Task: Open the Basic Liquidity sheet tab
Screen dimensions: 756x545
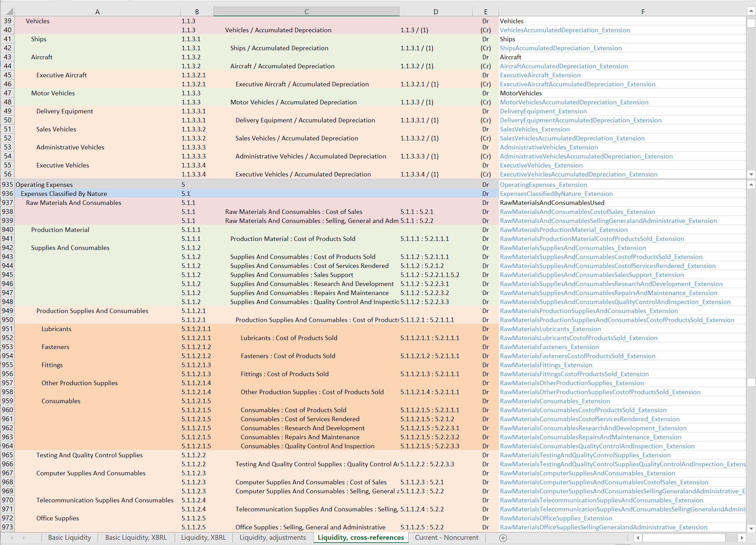Action: [x=70, y=537]
